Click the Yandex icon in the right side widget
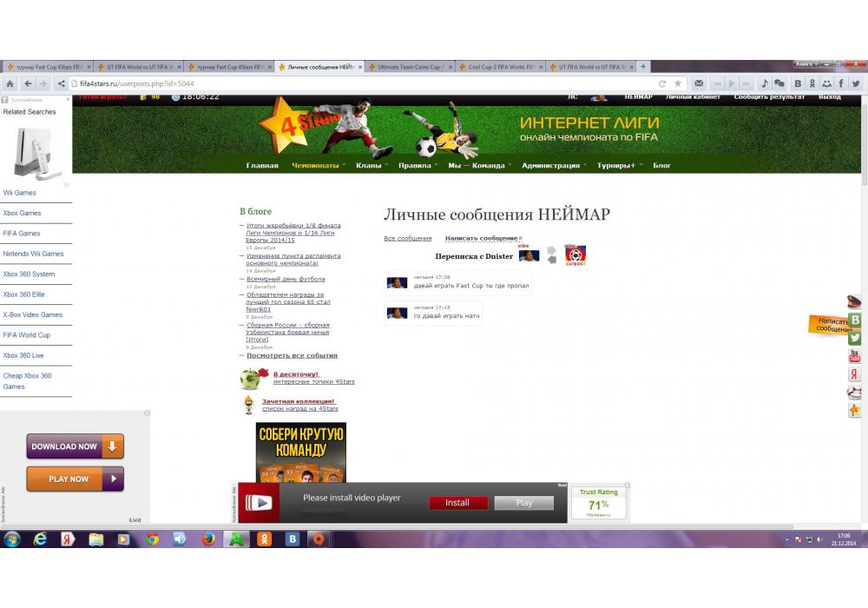The image size is (868, 608). click(x=855, y=374)
